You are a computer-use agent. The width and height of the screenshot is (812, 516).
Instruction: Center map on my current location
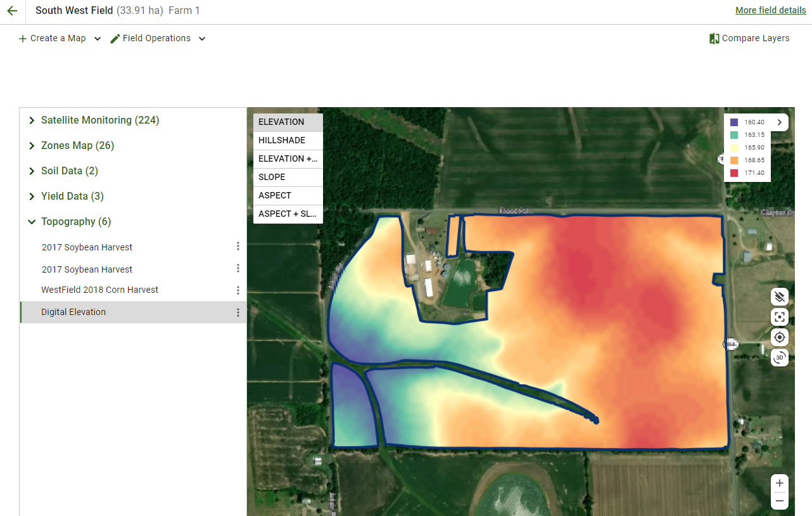coord(780,337)
